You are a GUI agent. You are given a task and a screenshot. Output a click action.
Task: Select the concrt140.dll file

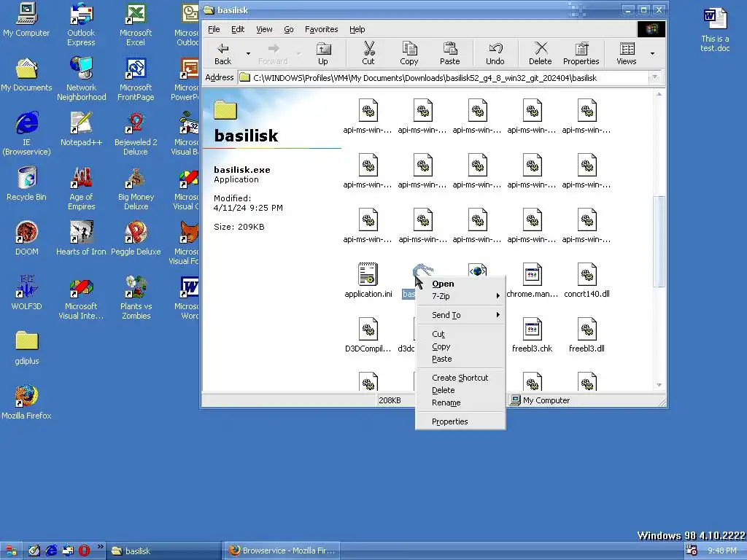[x=587, y=281]
